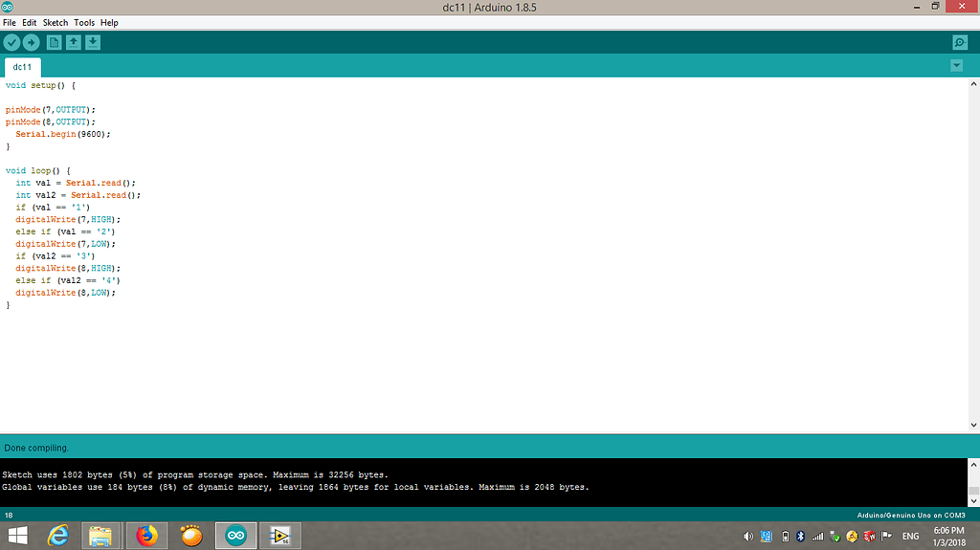
Task: Launch Internet Explorer from taskbar
Action: 58,536
